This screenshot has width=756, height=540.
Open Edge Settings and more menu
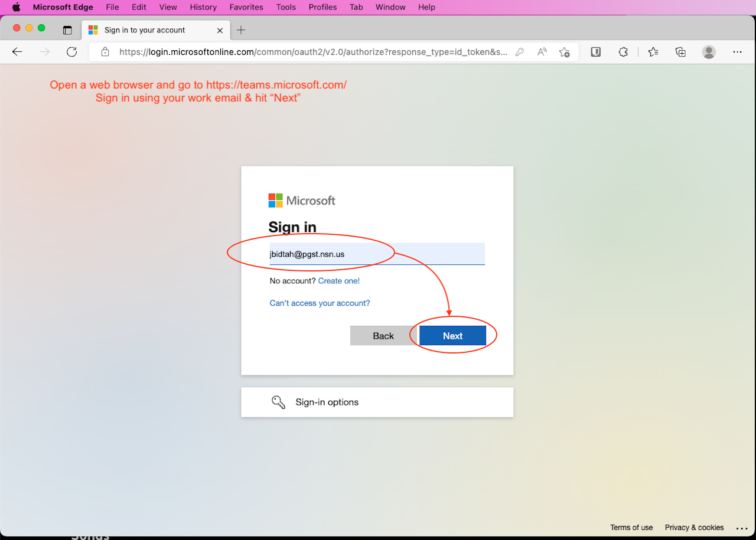pos(737,52)
